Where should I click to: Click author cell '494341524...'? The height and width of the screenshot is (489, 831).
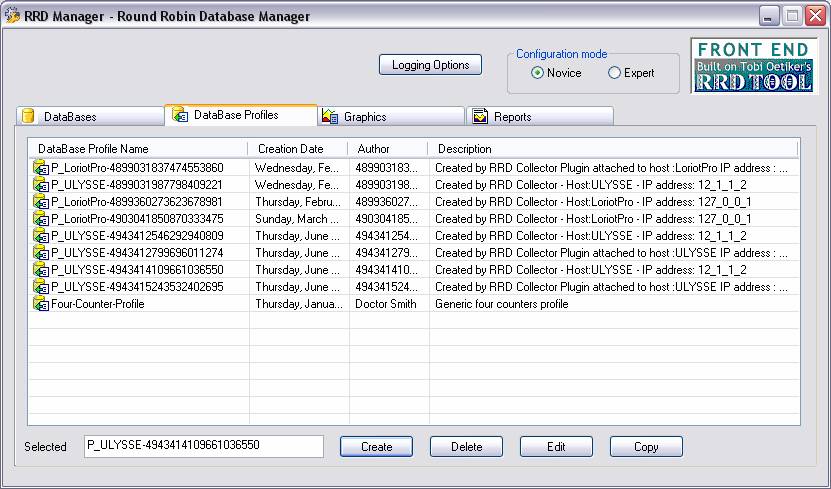tap(386, 287)
